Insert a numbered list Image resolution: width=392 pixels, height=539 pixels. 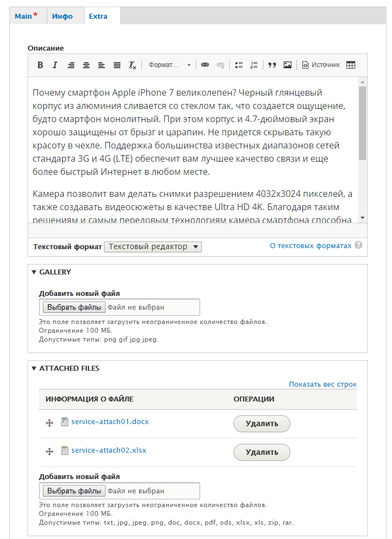[x=253, y=65]
